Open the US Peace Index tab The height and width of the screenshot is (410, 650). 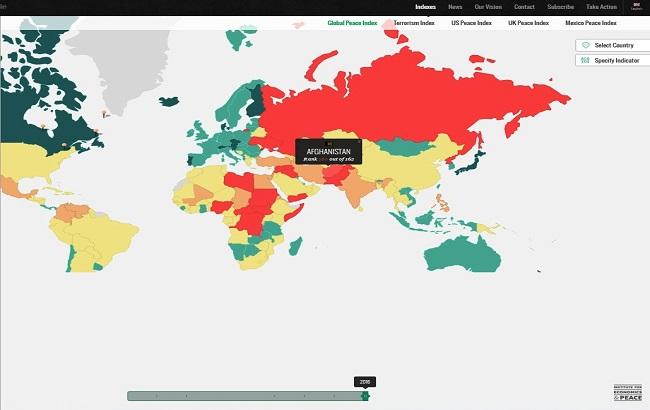coord(470,22)
